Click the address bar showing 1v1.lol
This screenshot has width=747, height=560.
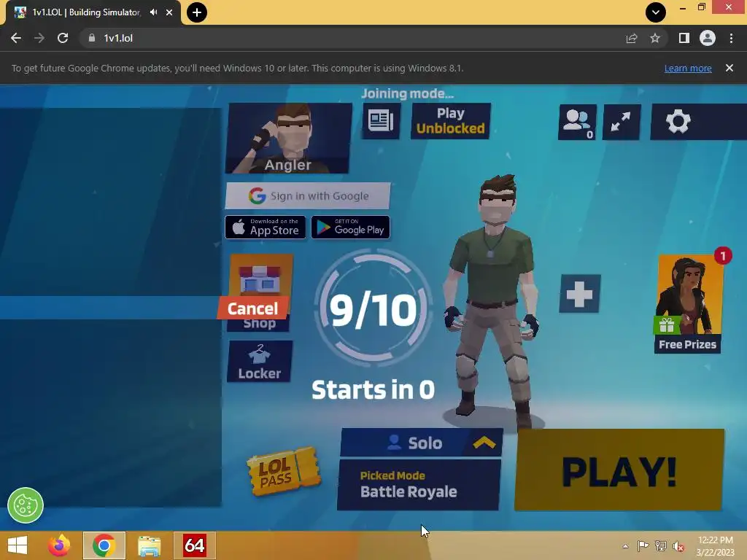pos(352,38)
